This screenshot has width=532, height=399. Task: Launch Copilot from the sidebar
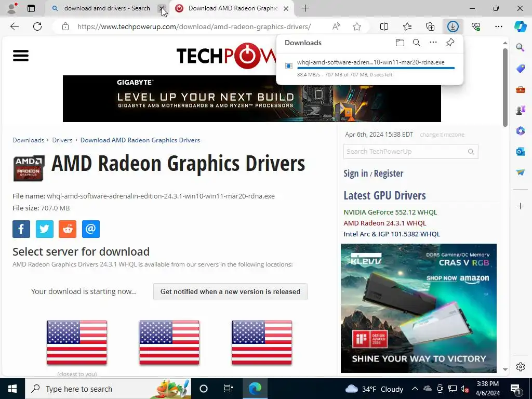point(520,26)
